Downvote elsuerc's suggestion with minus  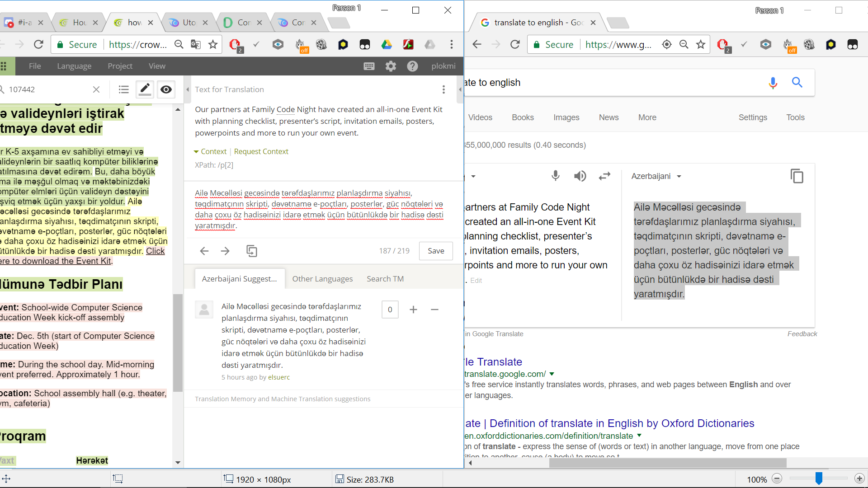[x=434, y=310]
